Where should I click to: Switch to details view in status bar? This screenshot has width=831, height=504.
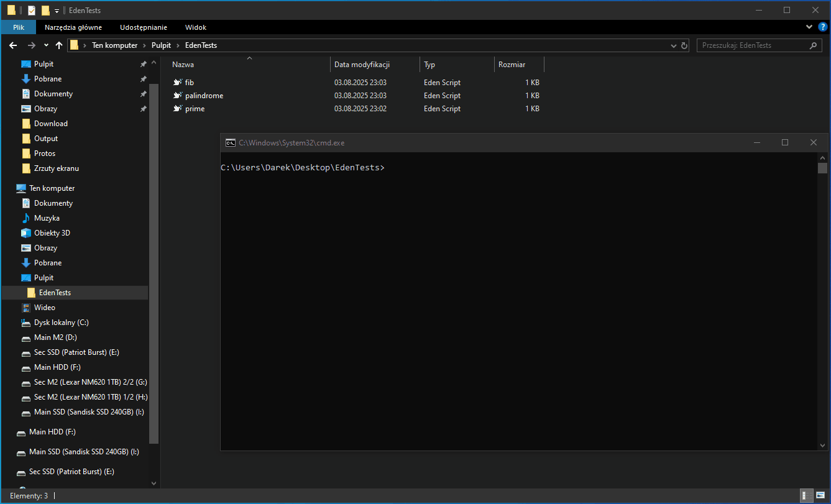coord(806,495)
